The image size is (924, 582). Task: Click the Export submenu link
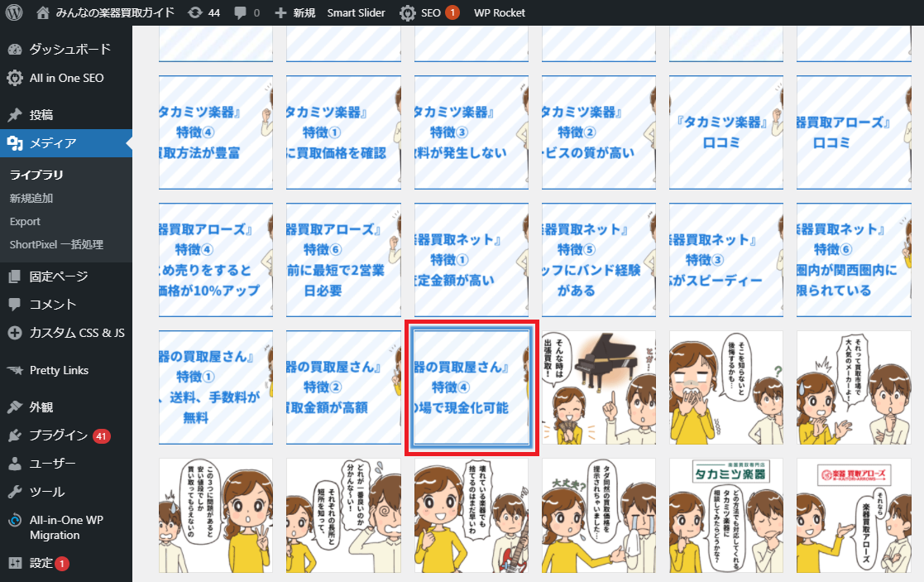(x=25, y=221)
